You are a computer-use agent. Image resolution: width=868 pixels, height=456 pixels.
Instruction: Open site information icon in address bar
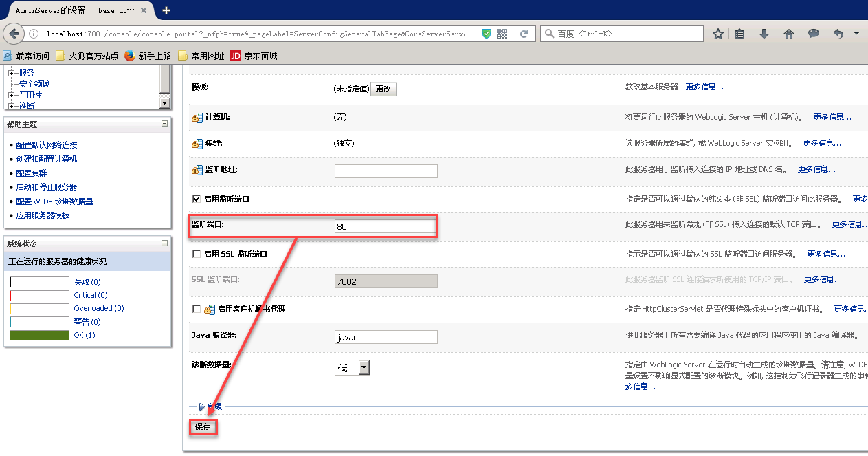tap(34, 34)
